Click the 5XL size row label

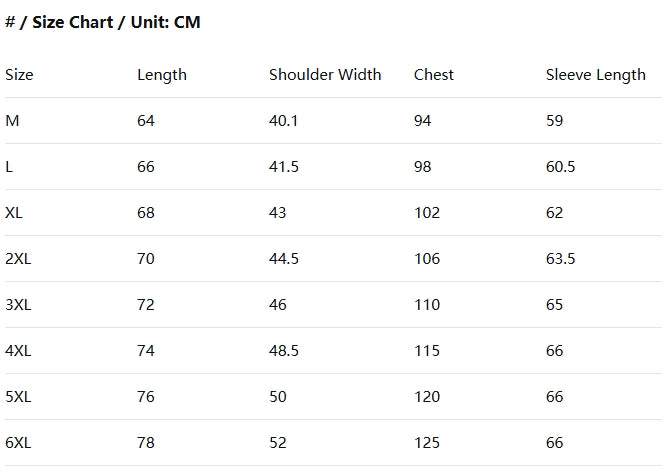(18, 397)
